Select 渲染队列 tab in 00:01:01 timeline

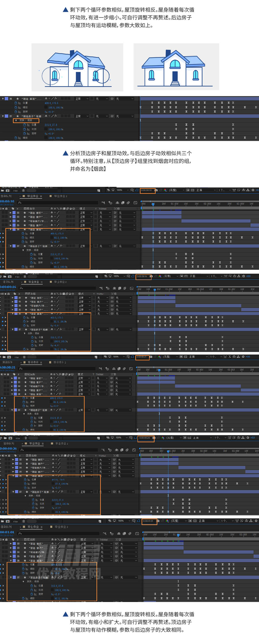click(x=6, y=527)
